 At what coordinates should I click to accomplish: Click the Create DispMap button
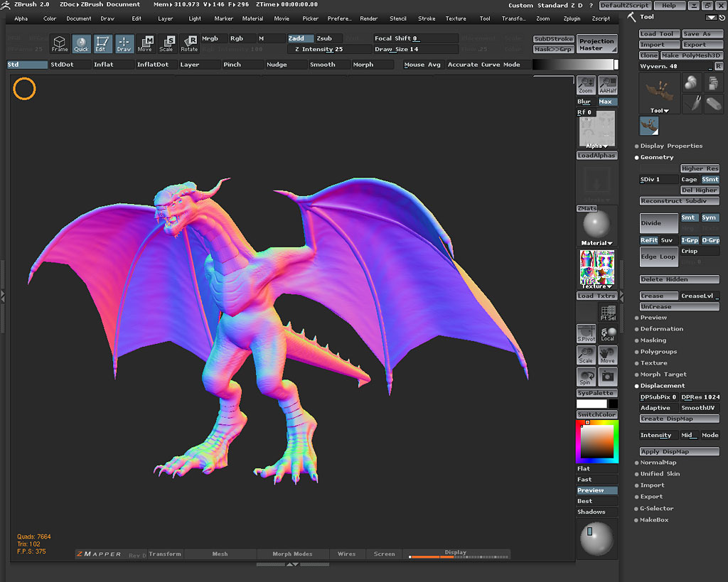[x=679, y=419]
